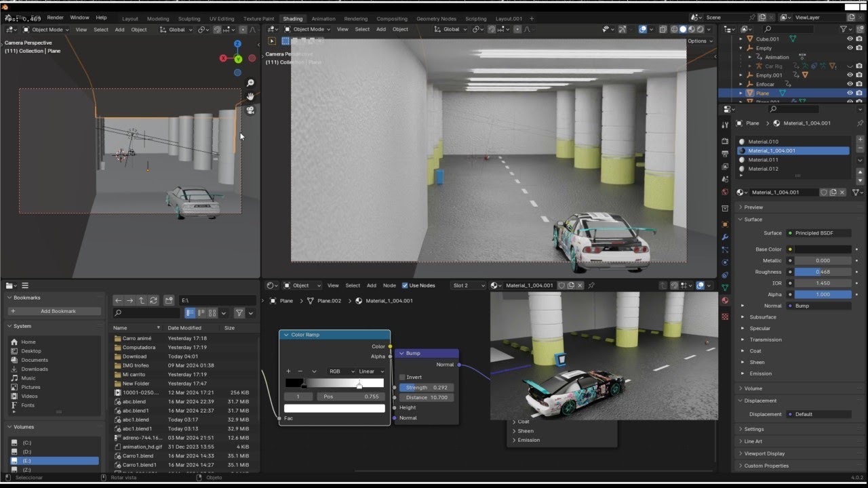The image size is (868, 488).
Task: Click the Base Color swatch
Action: click(823, 249)
